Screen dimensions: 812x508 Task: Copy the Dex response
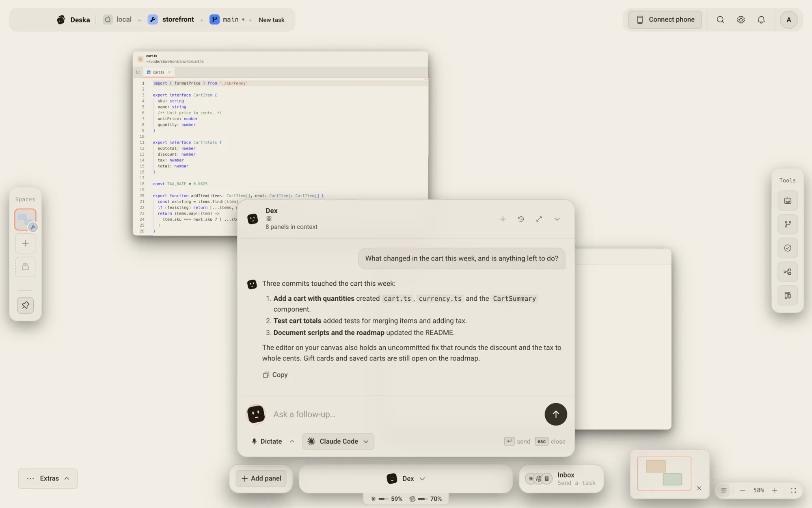(x=275, y=375)
